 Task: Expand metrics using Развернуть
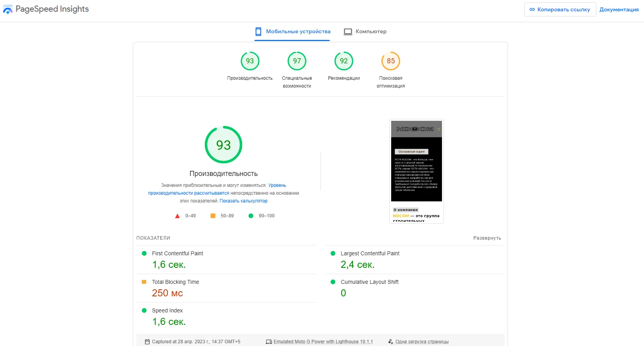[x=487, y=238]
